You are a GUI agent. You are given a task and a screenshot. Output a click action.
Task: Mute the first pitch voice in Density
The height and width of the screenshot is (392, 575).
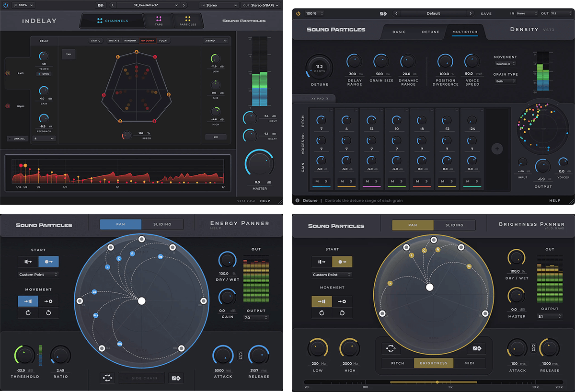coord(317,181)
